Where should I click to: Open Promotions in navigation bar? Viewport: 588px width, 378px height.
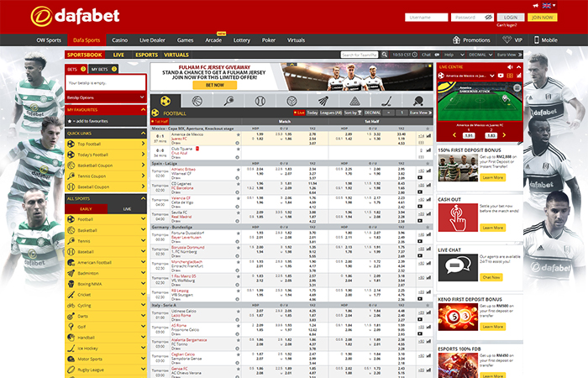471,40
